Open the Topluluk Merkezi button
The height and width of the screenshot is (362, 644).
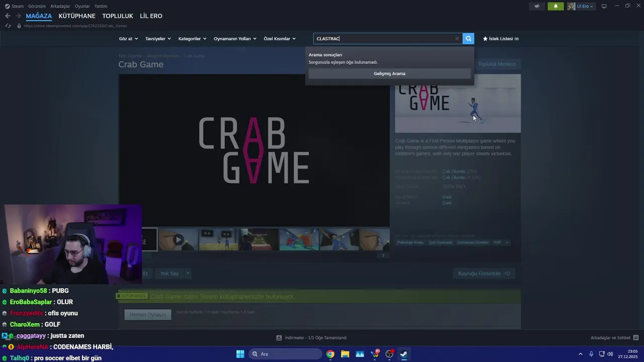pyautogui.click(x=497, y=64)
